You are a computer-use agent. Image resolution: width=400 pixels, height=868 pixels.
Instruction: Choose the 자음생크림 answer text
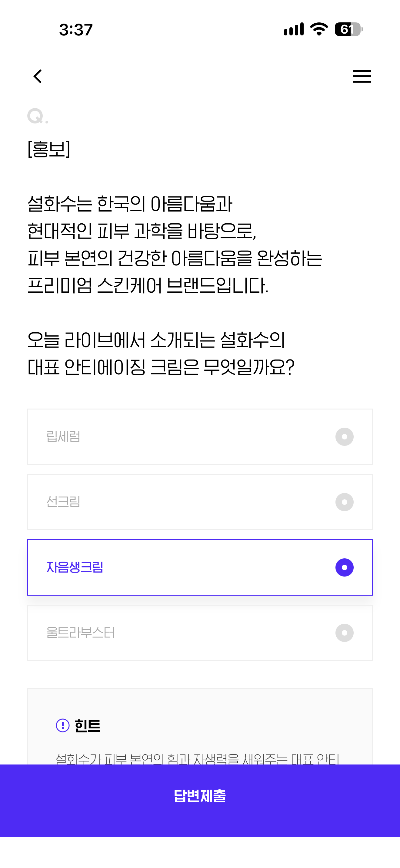click(x=75, y=567)
